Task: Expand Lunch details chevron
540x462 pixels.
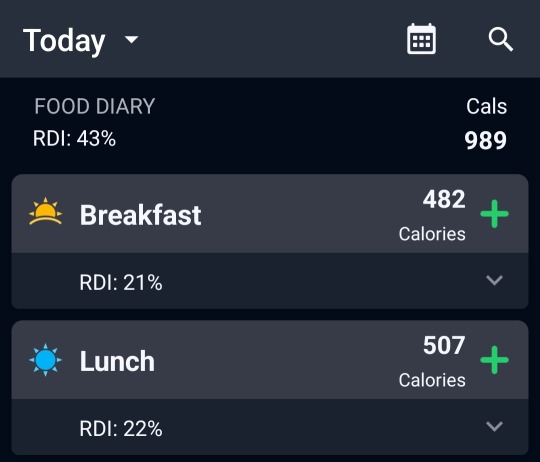Action: 494,427
